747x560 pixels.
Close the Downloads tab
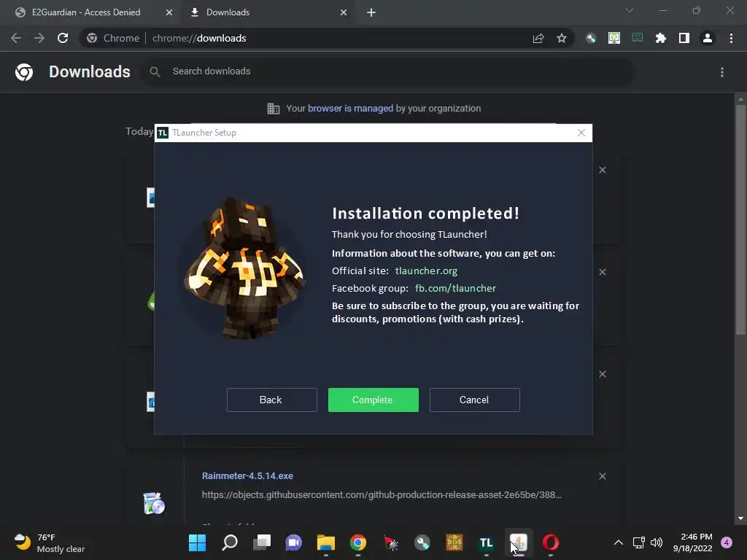click(344, 12)
